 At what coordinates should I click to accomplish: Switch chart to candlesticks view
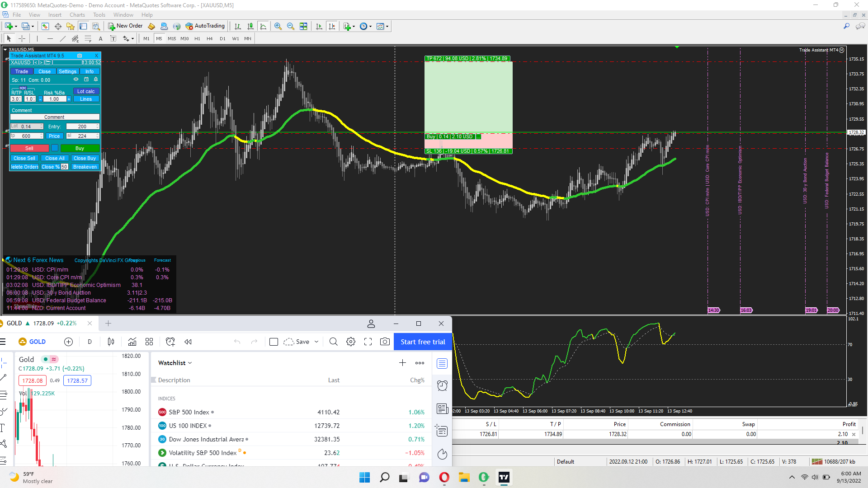coord(250,26)
